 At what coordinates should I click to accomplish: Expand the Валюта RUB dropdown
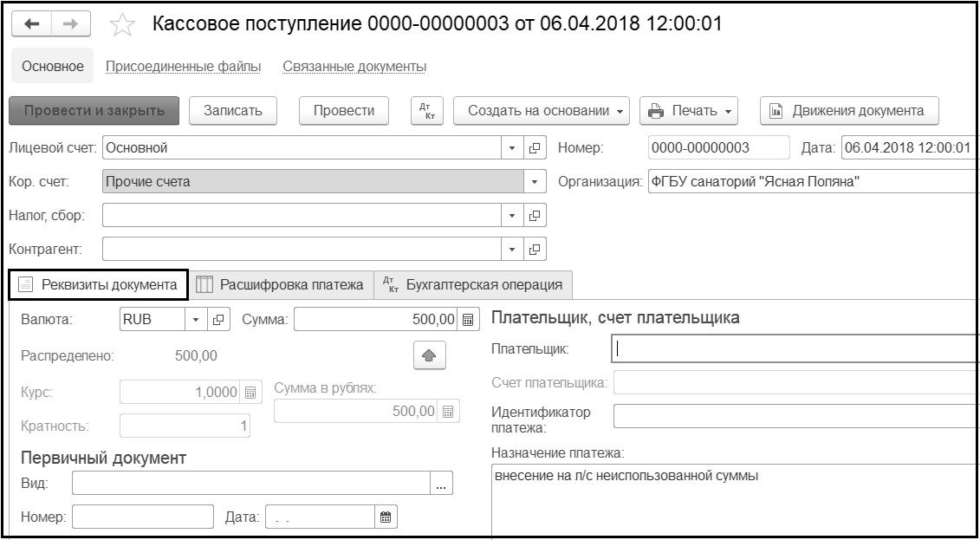[x=196, y=319]
